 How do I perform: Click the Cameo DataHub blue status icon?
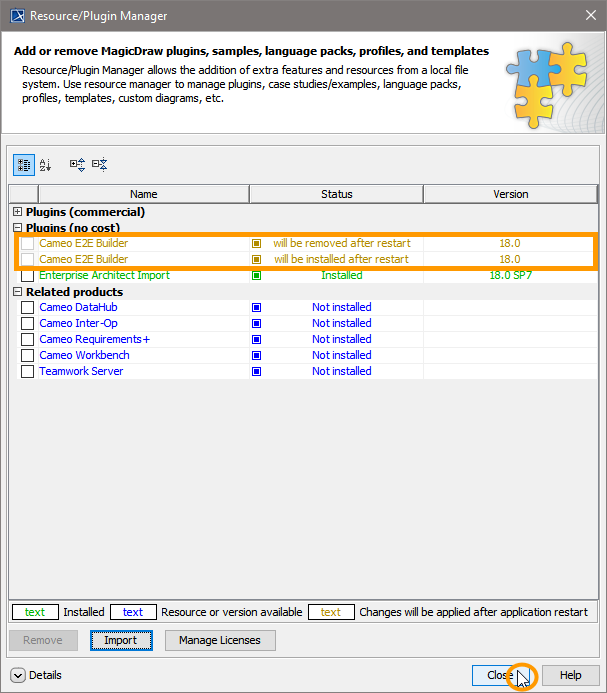click(256, 307)
